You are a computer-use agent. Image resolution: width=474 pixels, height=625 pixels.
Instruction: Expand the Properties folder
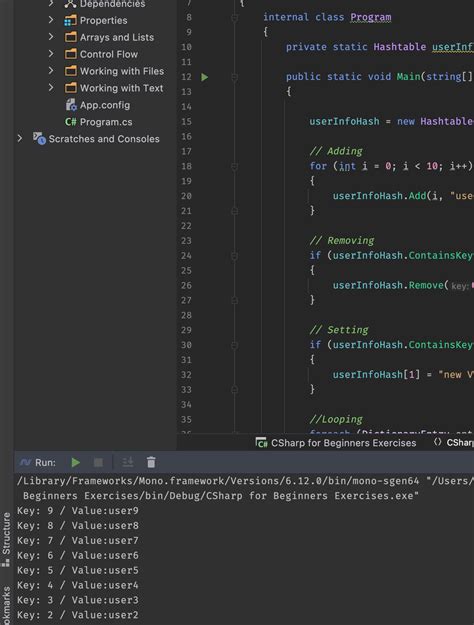pyautogui.click(x=51, y=20)
